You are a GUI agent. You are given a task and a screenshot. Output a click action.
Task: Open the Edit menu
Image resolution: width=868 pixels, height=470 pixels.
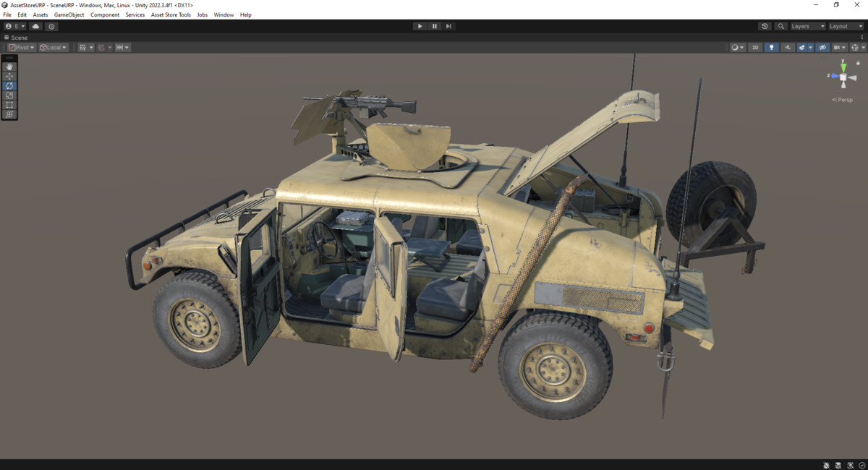click(x=22, y=14)
